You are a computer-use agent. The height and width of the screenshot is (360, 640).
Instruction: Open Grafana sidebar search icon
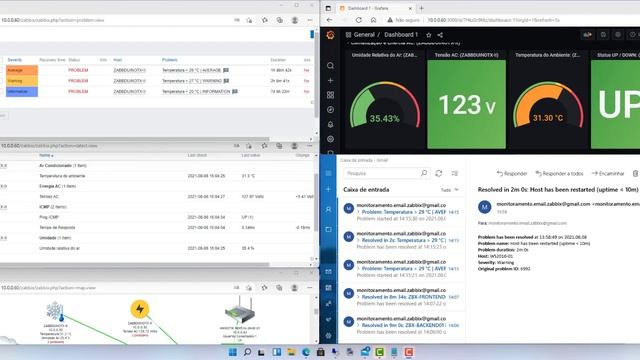click(330, 66)
